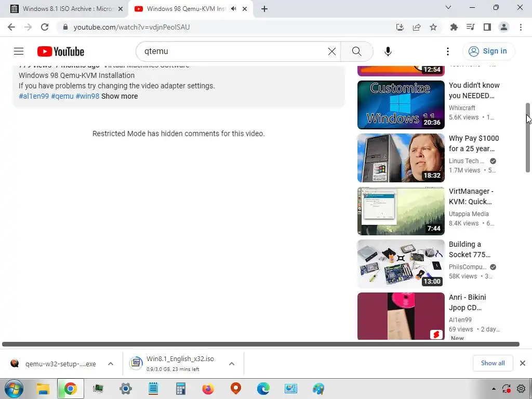Viewport: 532px width, 399px height.
Task: Share this page via address bar icon
Action: coord(417,27)
